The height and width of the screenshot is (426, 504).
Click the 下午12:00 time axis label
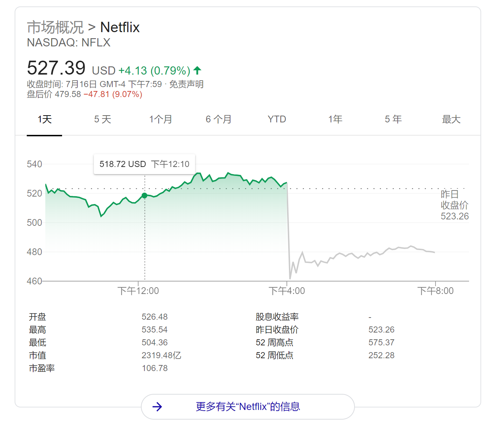138,291
